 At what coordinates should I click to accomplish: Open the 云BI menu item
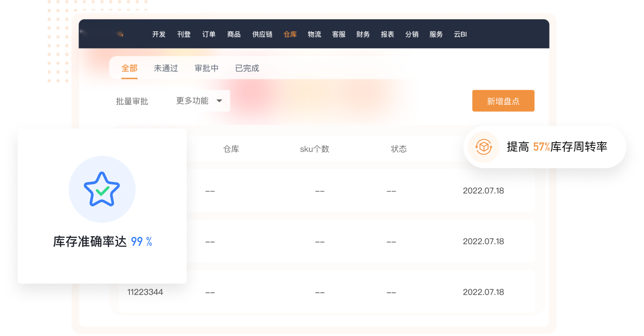click(460, 34)
